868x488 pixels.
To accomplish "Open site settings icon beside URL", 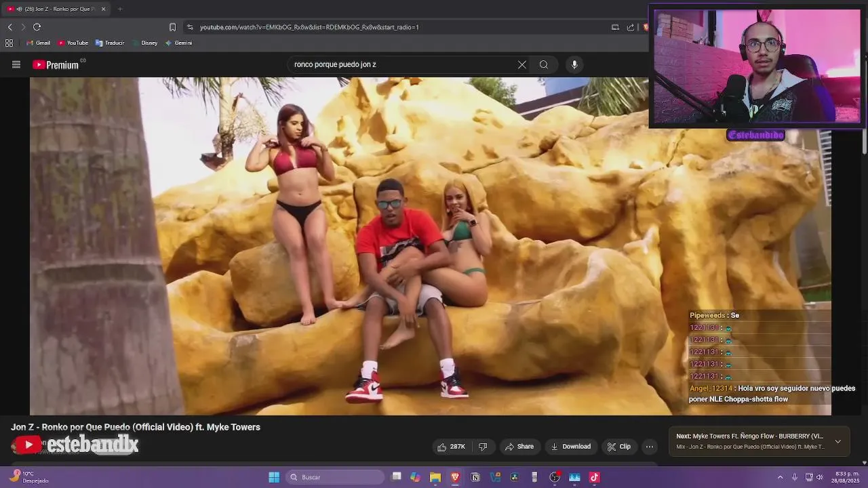I will point(190,27).
